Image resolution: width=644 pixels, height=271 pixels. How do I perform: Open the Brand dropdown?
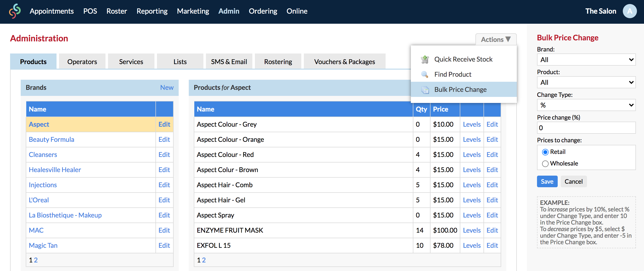(586, 60)
